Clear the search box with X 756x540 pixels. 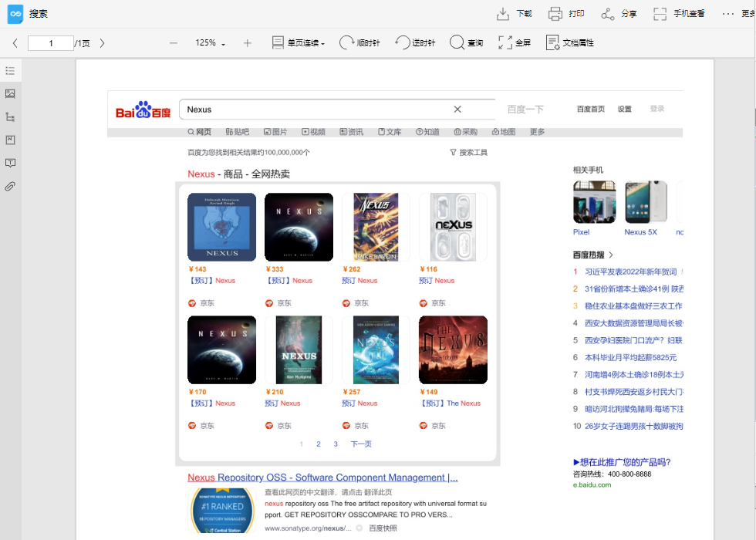coord(457,110)
